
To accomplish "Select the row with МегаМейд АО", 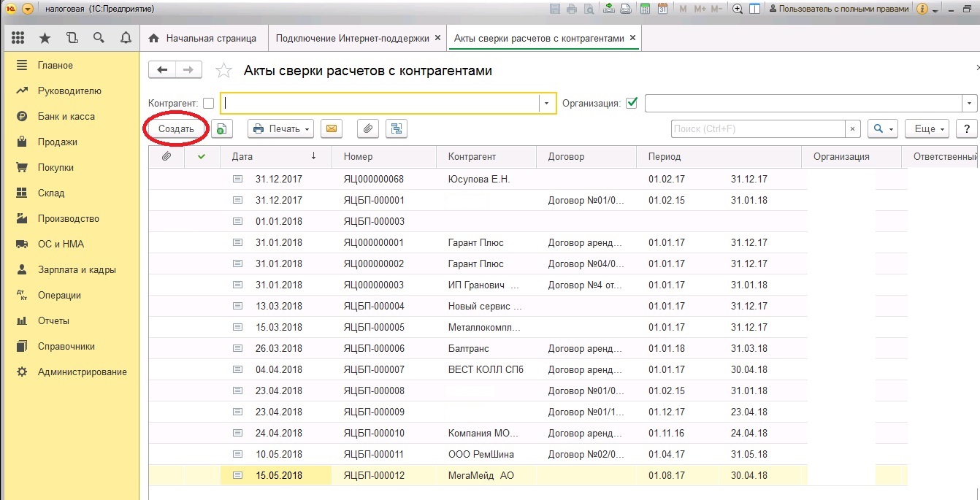I will pos(528,475).
